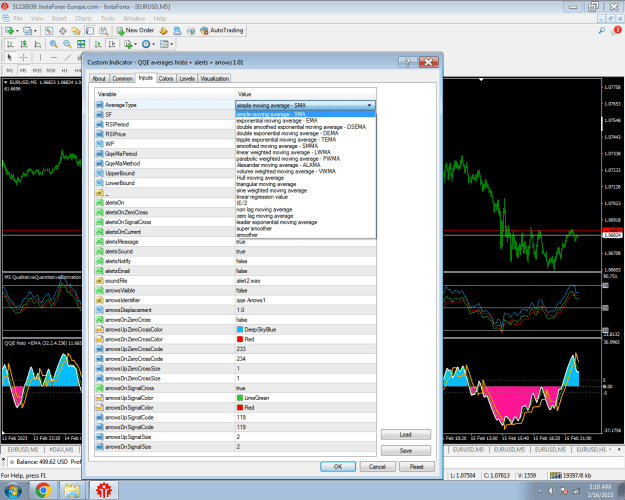Image resolution: width=625 pixels, height=500 pixels.
Task: Toggle chart shift icon
Action: point(112,44)
